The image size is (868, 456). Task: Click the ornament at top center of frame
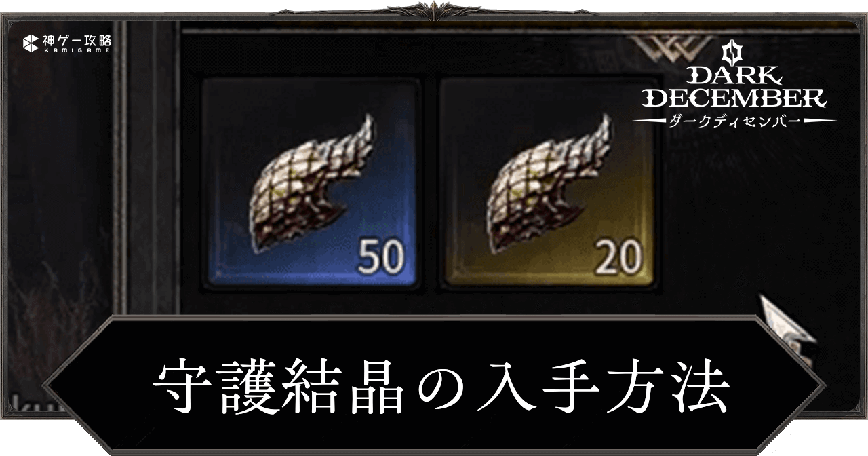click(434, 9)
